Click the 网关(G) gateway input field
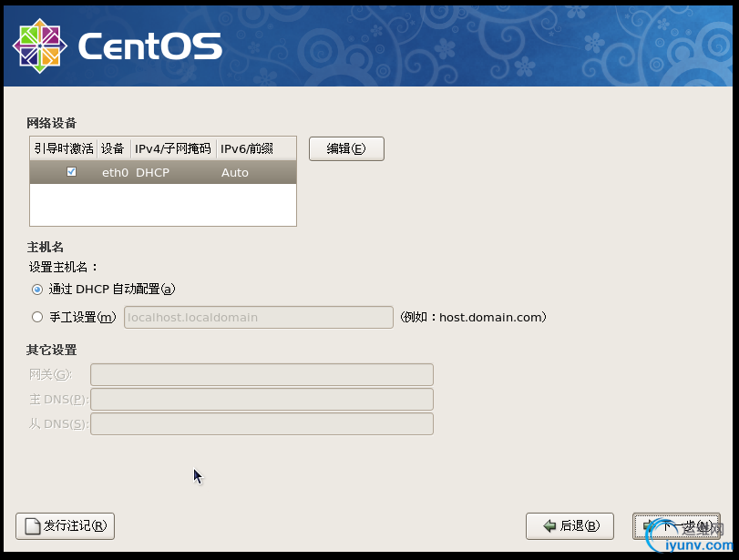 [262, 374]
